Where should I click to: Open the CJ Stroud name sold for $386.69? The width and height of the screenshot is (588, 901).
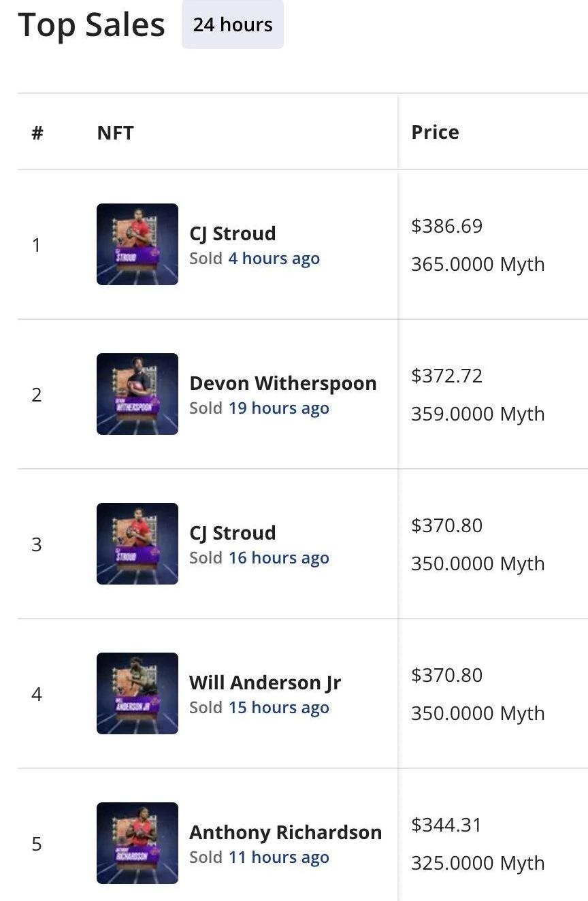232,233
